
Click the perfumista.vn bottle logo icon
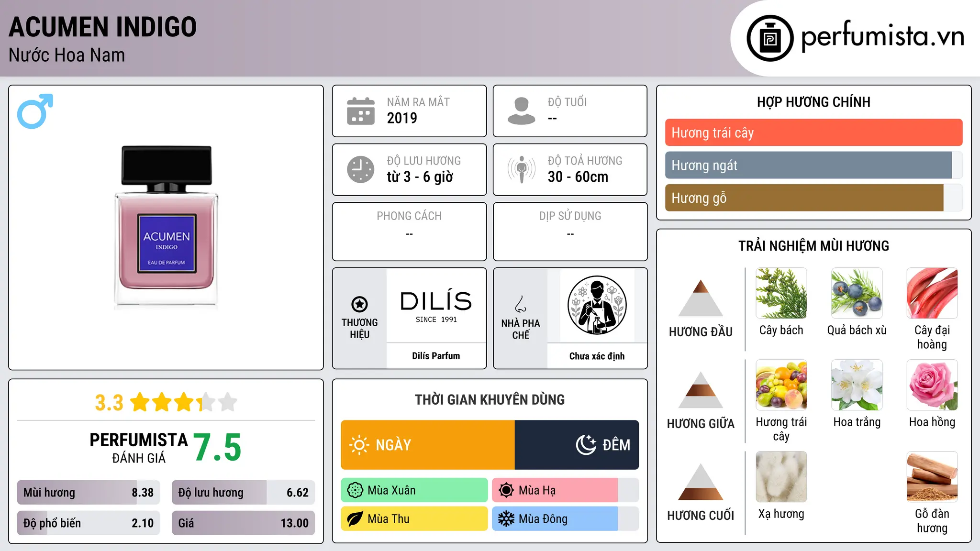pyautogui.click(x=770, y=38)
